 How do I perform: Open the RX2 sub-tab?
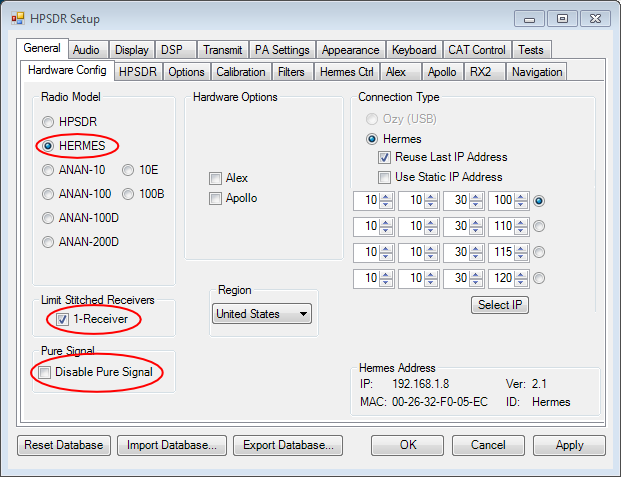click(x=484, y=72)
